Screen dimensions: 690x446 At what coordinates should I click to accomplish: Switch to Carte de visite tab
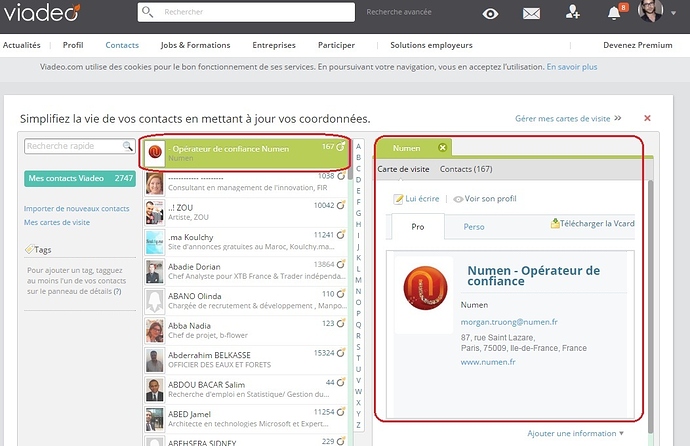click(x=403, y=169)
